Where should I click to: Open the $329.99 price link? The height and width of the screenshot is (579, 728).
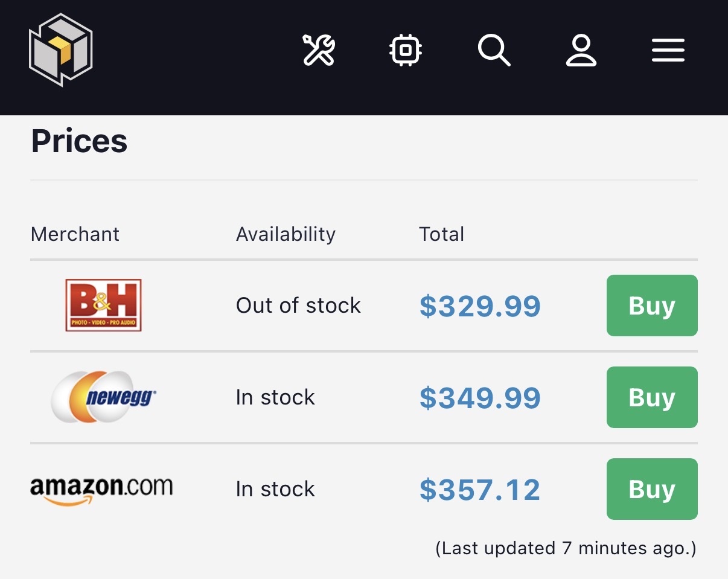(480, 306)
